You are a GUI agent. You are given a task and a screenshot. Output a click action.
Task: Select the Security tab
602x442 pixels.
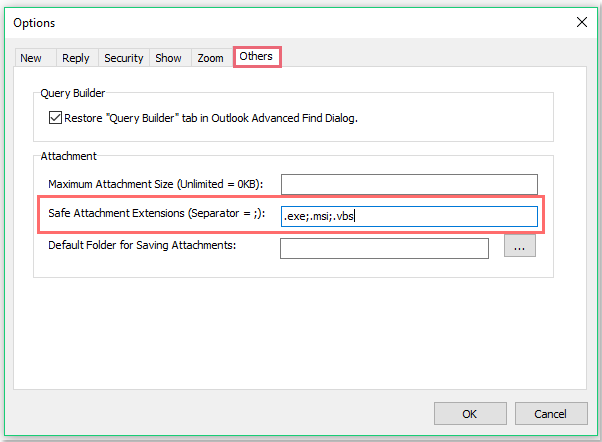click(124, 58)
